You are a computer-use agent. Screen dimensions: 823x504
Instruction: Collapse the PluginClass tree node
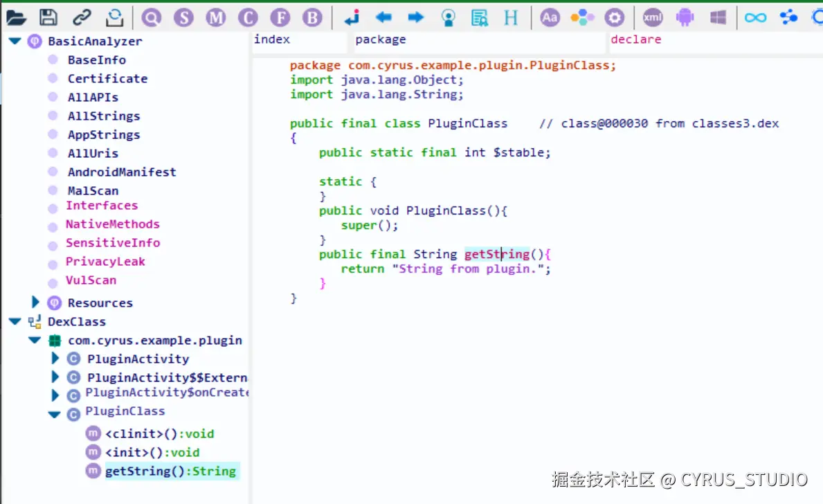(54, 414)
